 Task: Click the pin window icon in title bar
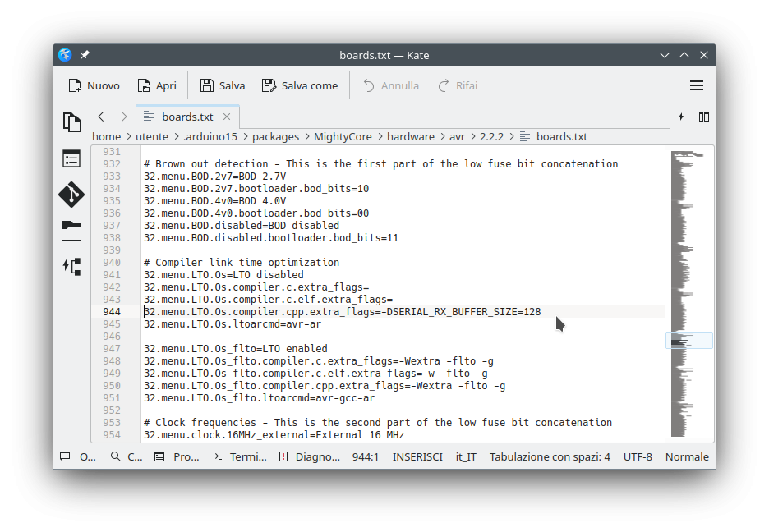(x=85, y=55)
